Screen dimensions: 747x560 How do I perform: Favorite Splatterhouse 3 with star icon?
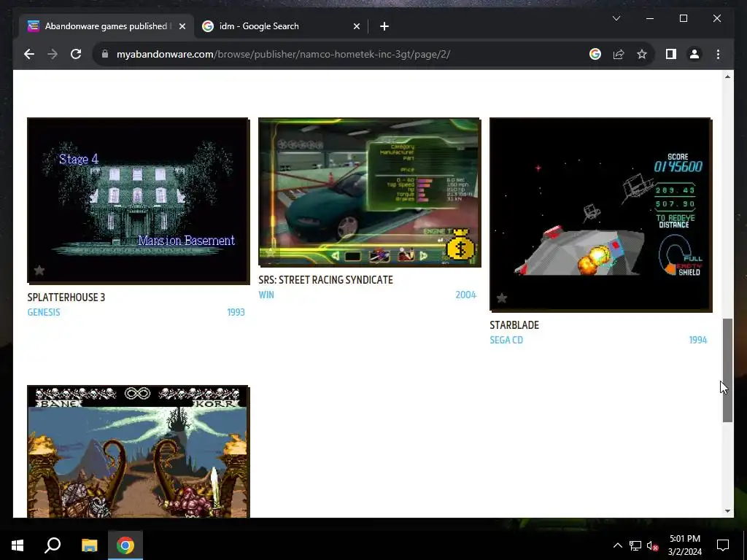pos(39,271)
